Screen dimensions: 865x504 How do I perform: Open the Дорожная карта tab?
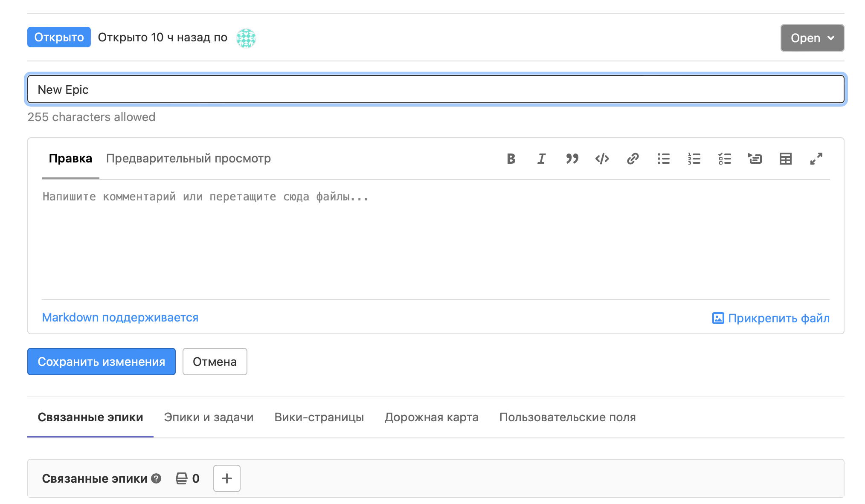[431, 417]
